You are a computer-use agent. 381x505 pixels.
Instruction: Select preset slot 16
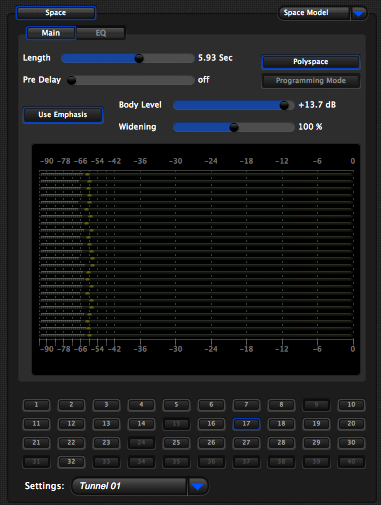[x=211, y=424]
